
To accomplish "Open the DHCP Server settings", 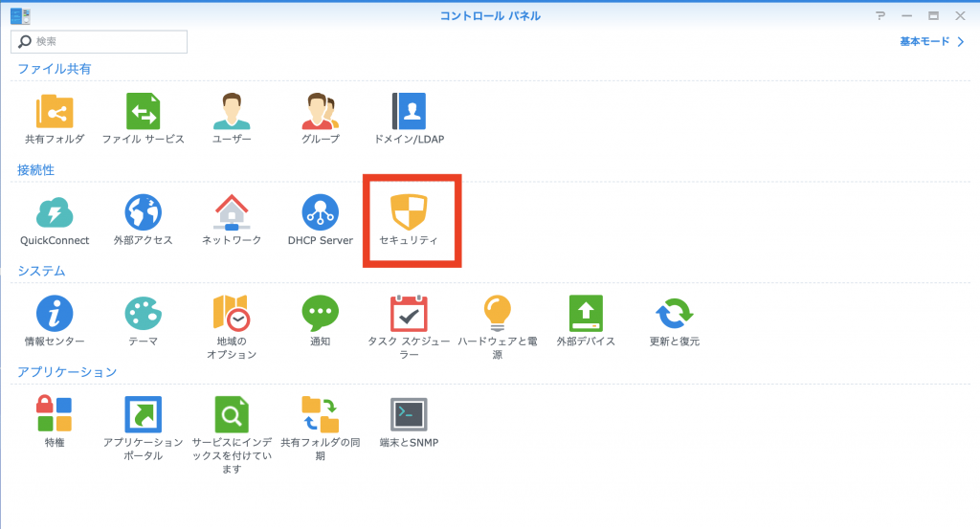I will coord(320,213).
